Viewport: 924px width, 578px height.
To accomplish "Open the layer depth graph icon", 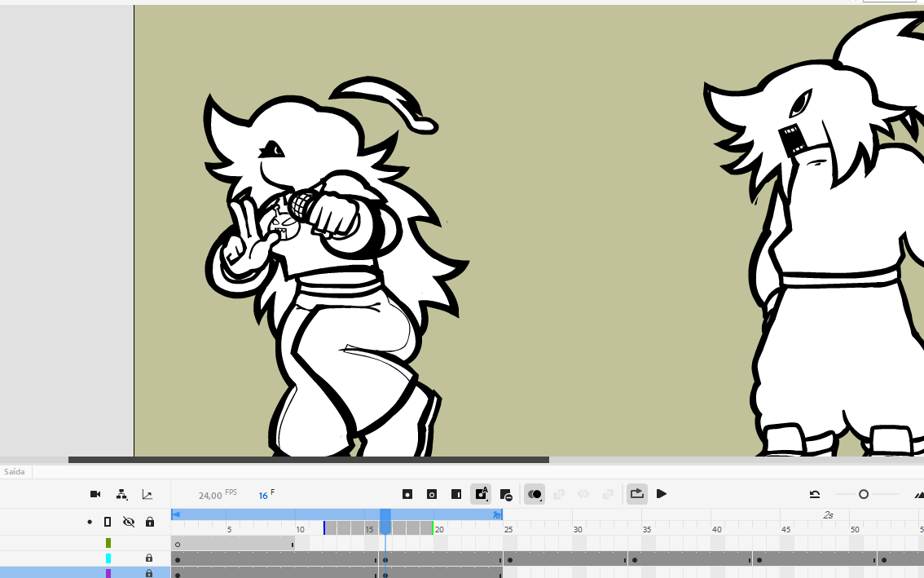I will 147,494.
